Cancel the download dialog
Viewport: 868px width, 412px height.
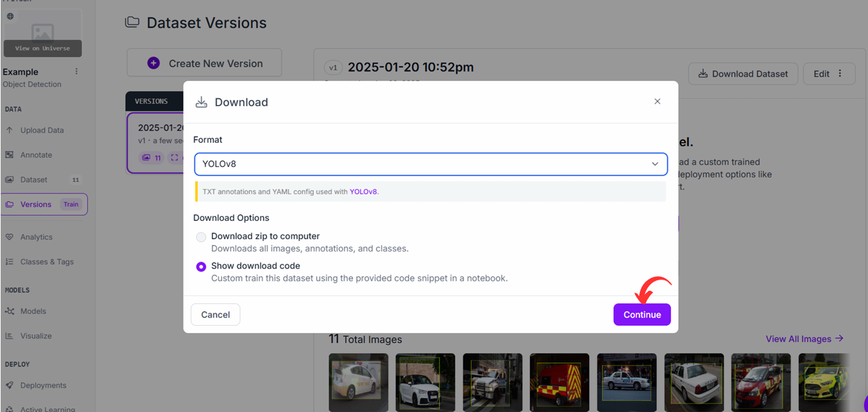215,314
